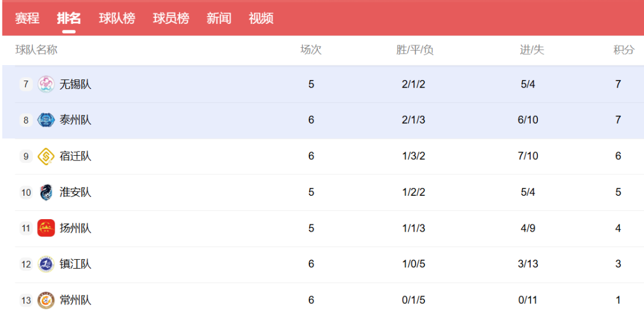Open the 新闻 tab
644x317 pixels.
(219, 19)
